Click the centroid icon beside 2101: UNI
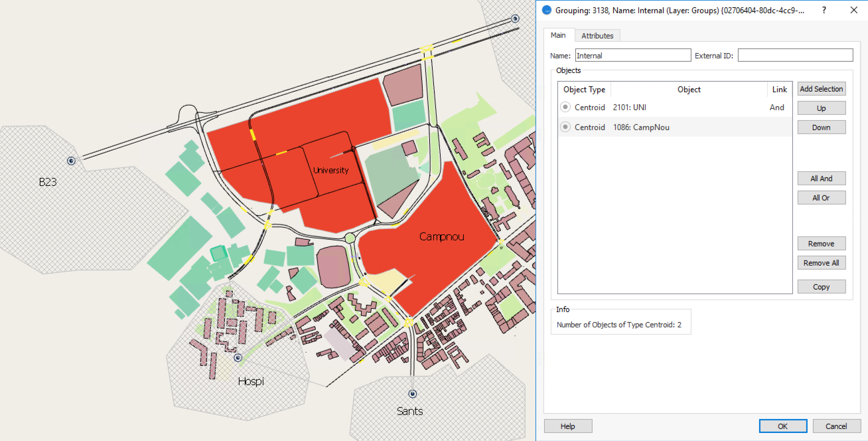Screen dimensions: 868x441 pos(565,108)
